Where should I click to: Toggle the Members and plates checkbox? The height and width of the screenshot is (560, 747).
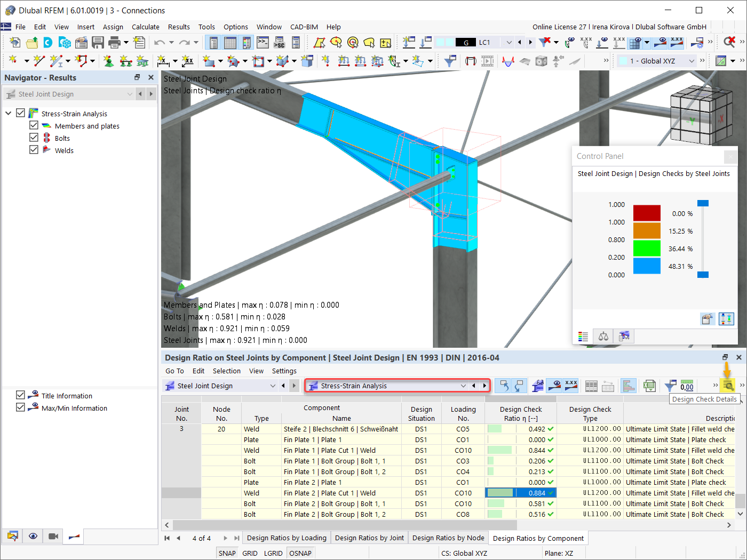(34, 125)
